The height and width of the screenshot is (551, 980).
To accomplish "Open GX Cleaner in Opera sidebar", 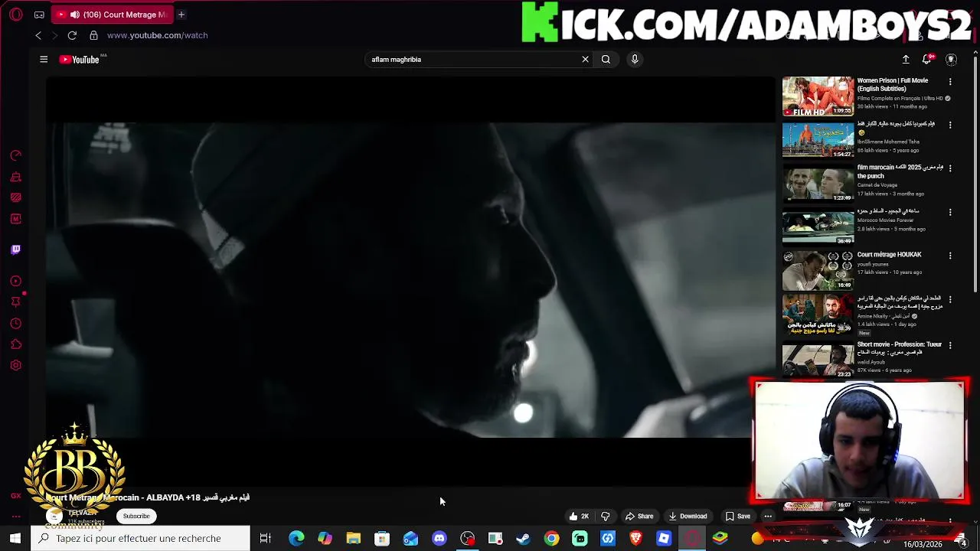I will coord(16,177).
